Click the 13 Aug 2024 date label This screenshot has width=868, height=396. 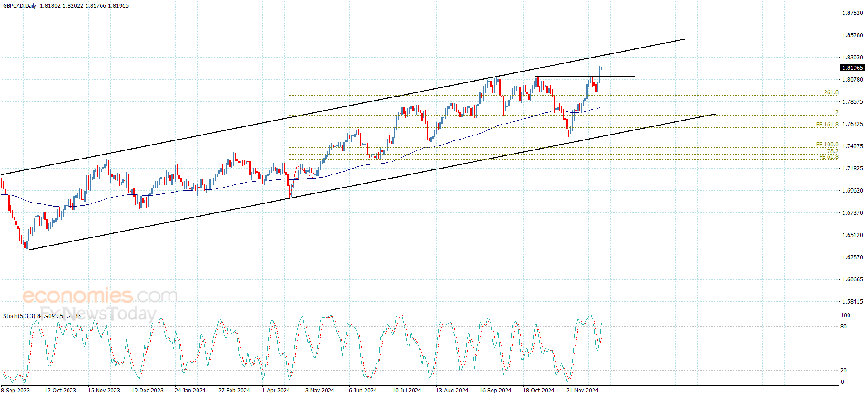click(452, 391)
